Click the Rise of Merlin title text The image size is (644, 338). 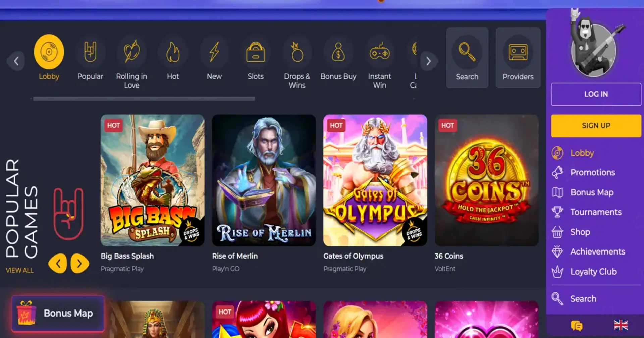[x=235, y=256]
